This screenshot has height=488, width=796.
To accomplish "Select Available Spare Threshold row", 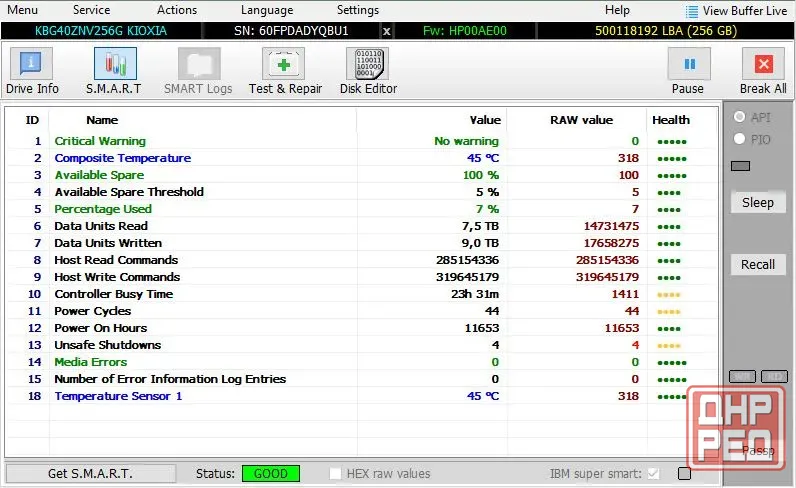I will 361,192.
